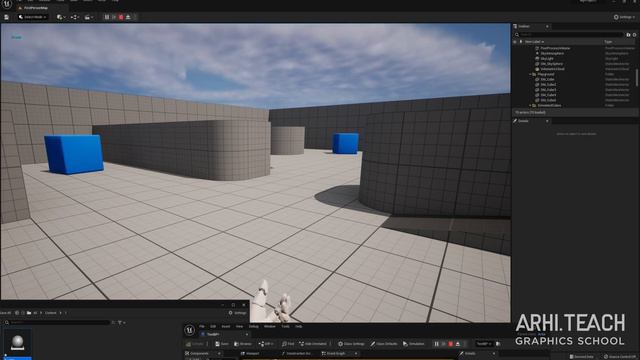Select SM_Cube2 in the Outliner
The image size is (640, 360).
(548, 84)
